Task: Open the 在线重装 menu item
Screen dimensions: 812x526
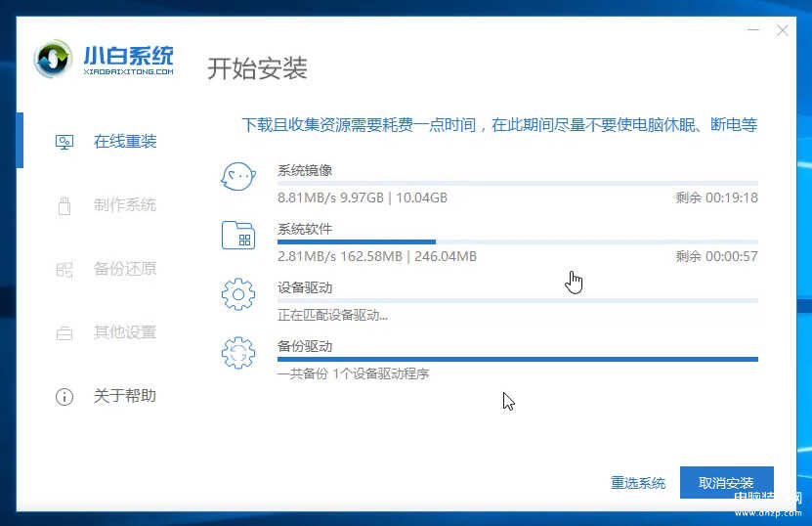Action: click(x=125, y=142)
